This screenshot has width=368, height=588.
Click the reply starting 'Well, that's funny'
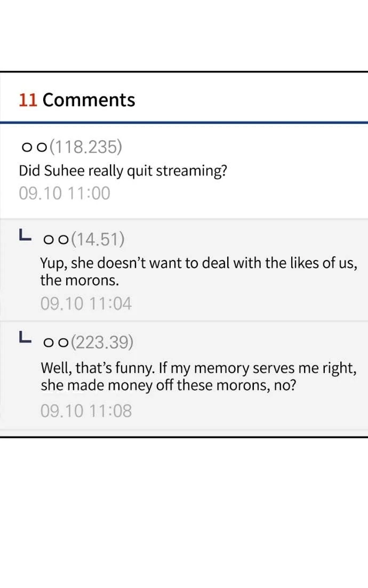click(x=198, y=368)
